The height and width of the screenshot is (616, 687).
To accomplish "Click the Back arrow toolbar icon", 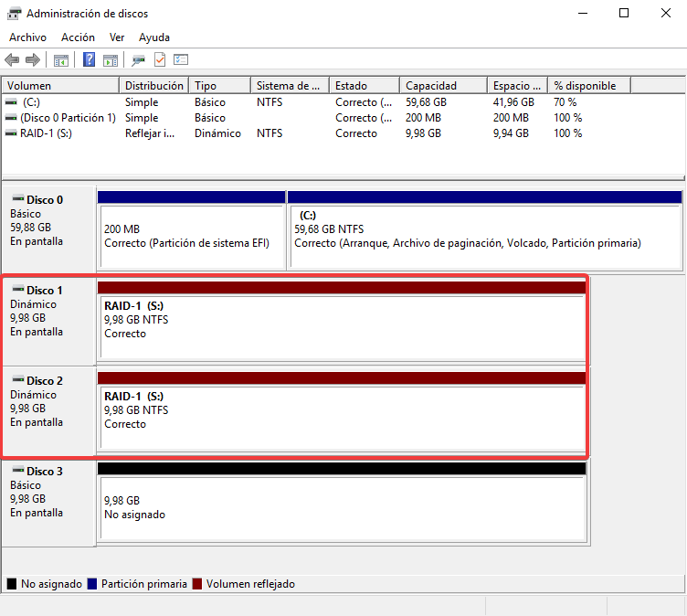I will 12,60.
